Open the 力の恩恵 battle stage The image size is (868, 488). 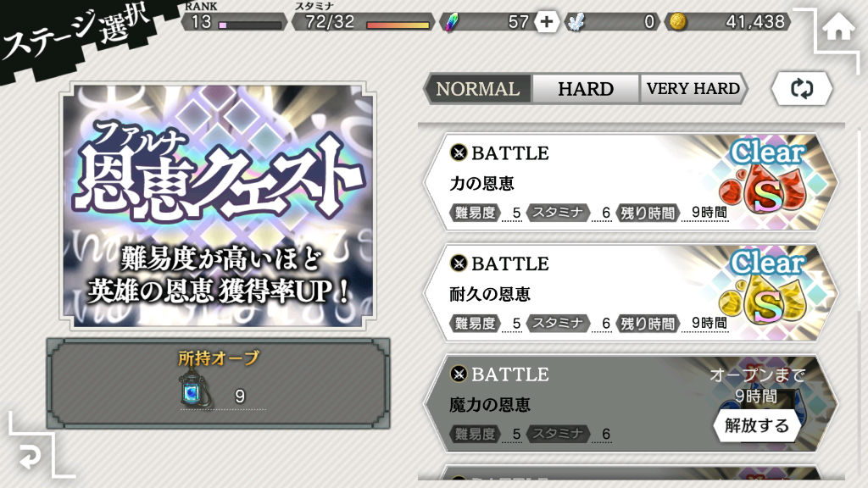(631, 182)
